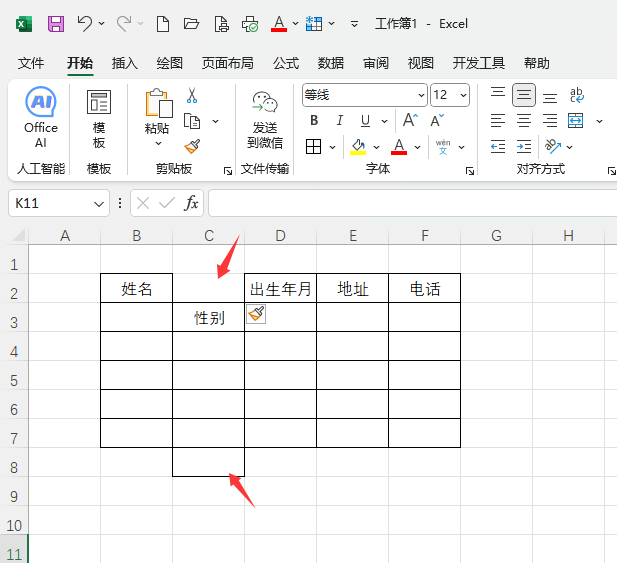
Task: Switch to the 开发工具 Developer tab
Action: pyautogui.click(x=478, y=63)
